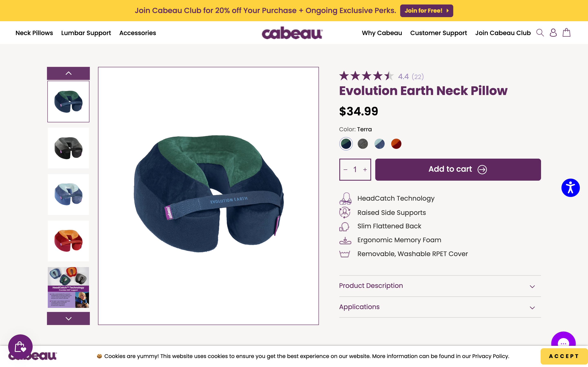Open the chat bubble widget
The image size is (588, 367).
pos(563,342)
